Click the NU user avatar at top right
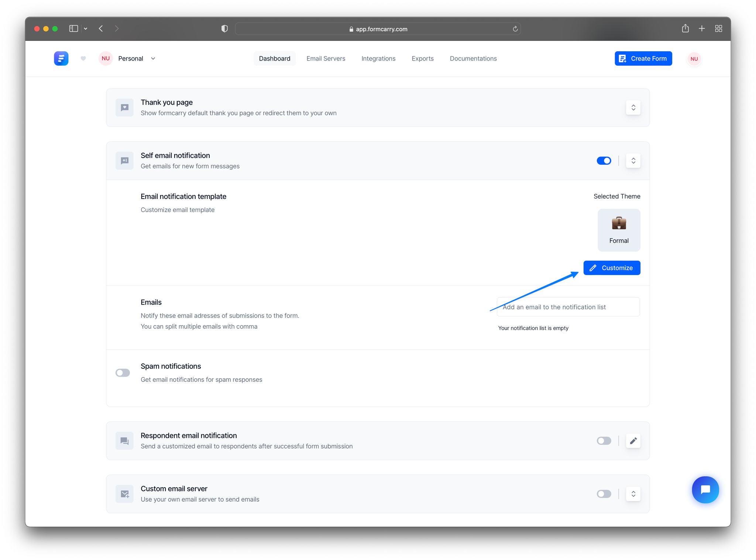The height and width of the screenshot is (560, 756). tap(694, 59)
